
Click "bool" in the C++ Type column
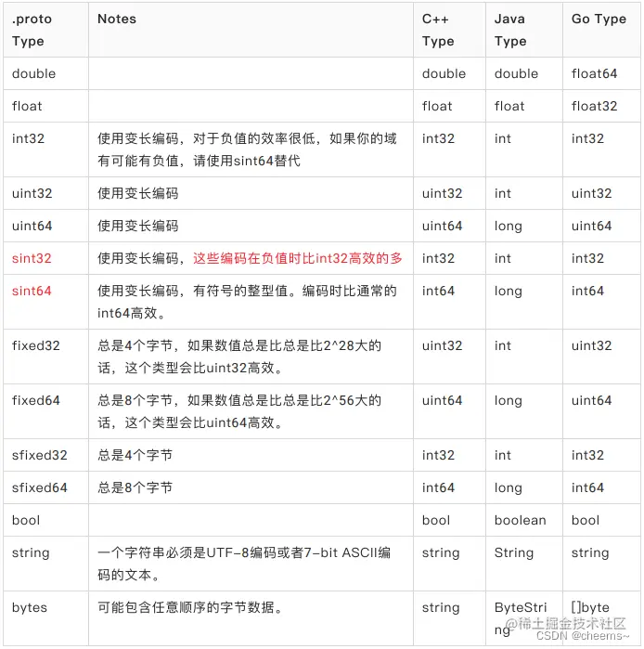click(x=435, y=520)
